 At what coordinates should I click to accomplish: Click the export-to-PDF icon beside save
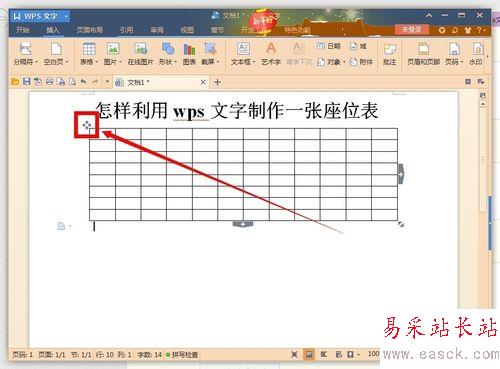[x=38, y=82]
